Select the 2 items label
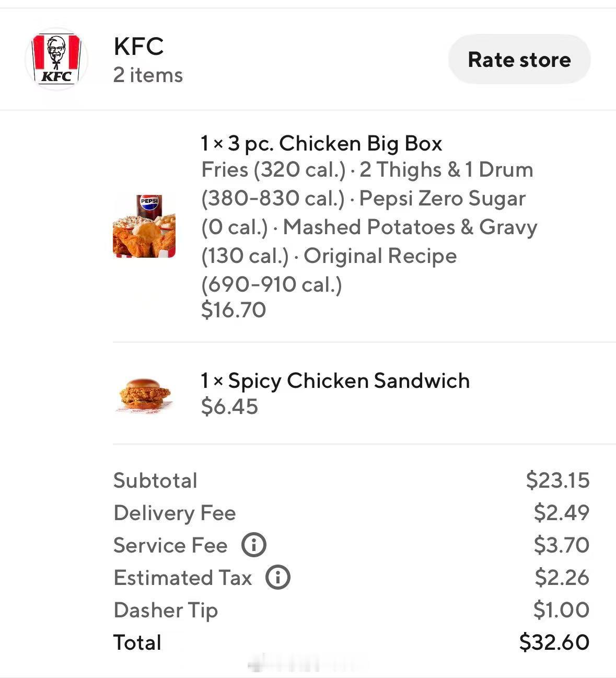Viewport: 616px width, 678px height. point(148,75)
